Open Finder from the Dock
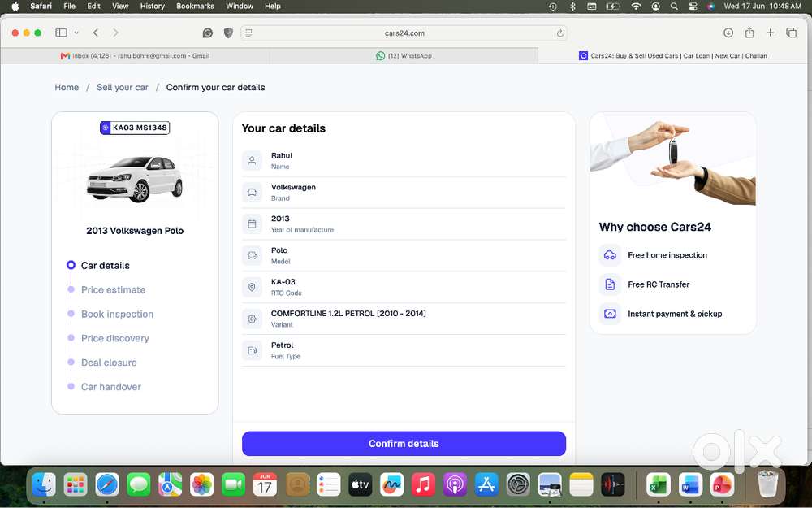 44,485
